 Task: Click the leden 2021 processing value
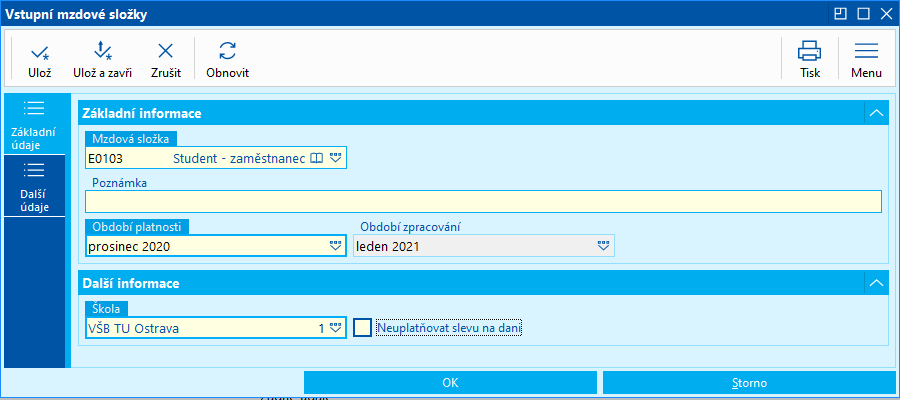pos(387,246)
